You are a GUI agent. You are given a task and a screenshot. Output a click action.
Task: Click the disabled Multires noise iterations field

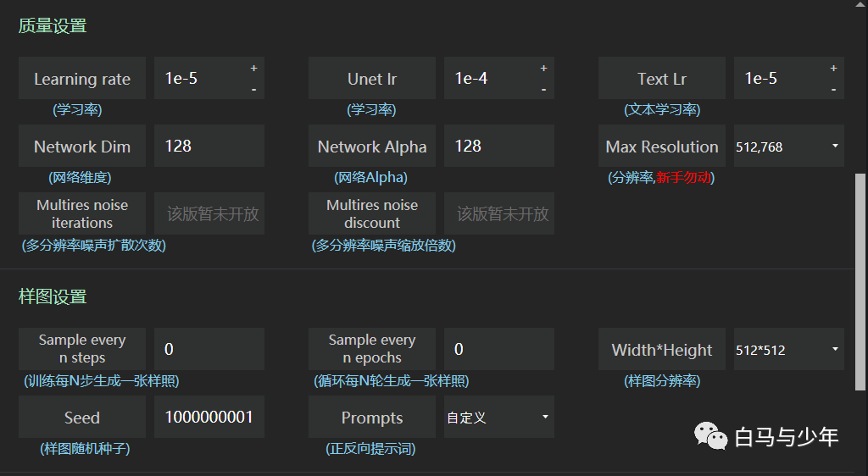[x=209, y=213]
